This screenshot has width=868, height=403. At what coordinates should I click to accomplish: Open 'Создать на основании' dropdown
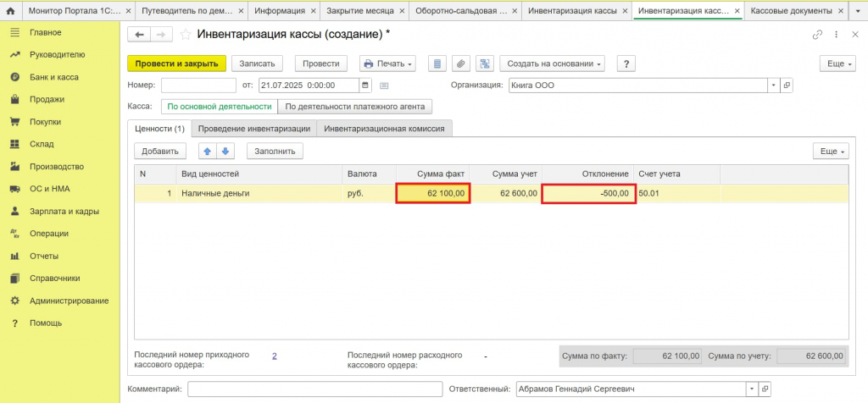[x=553, y=63]
